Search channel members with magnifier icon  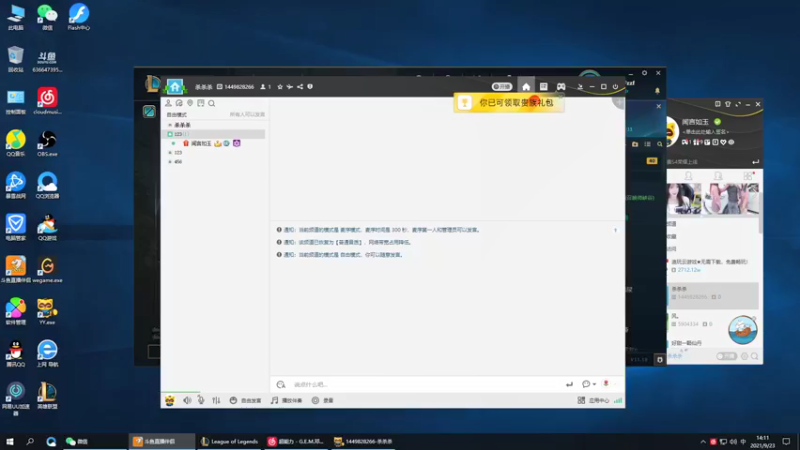tap(211, 103)
